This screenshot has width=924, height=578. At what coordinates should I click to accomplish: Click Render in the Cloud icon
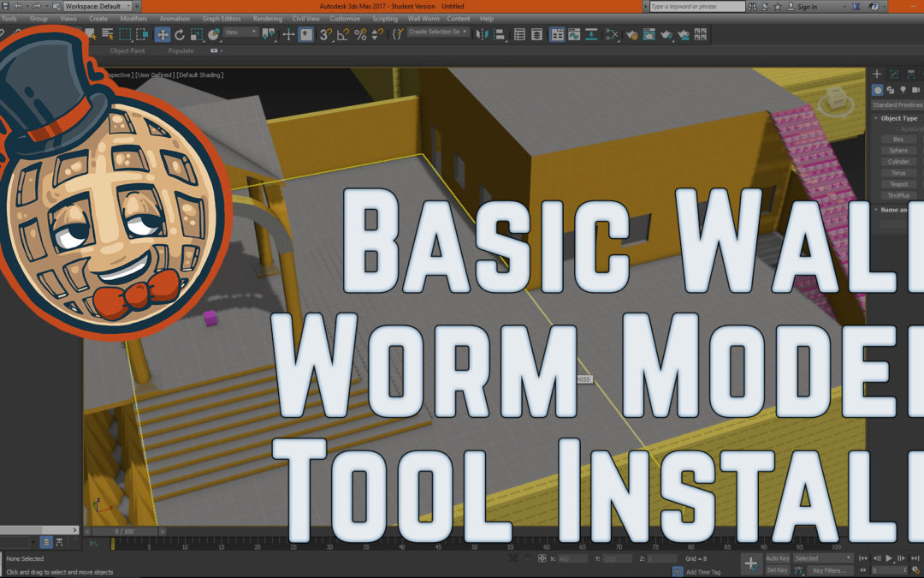pyautogui.click(x=684, y=34)
